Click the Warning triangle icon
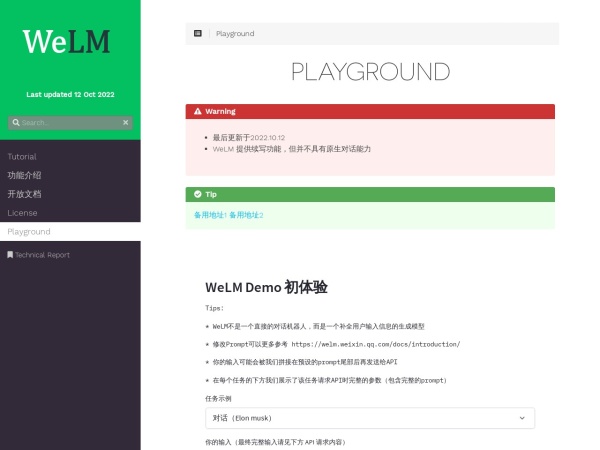Screen dimensions: 600x450 coord(198,112)
